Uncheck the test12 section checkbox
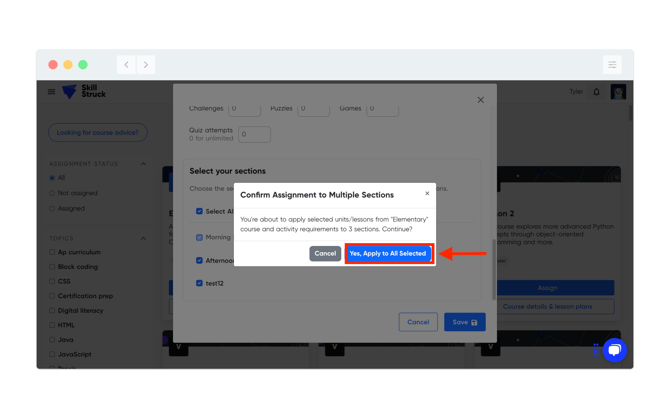 tap(199, 283)
